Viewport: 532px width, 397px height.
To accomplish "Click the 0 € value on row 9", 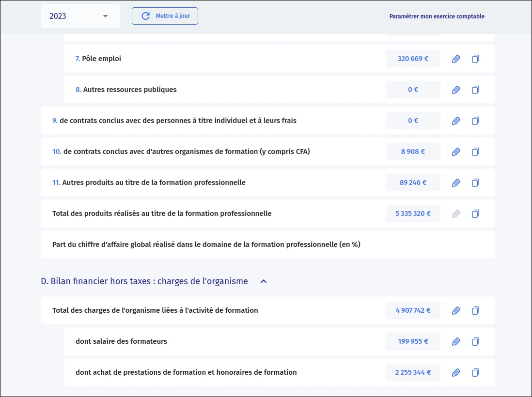I will coord(413,121).
